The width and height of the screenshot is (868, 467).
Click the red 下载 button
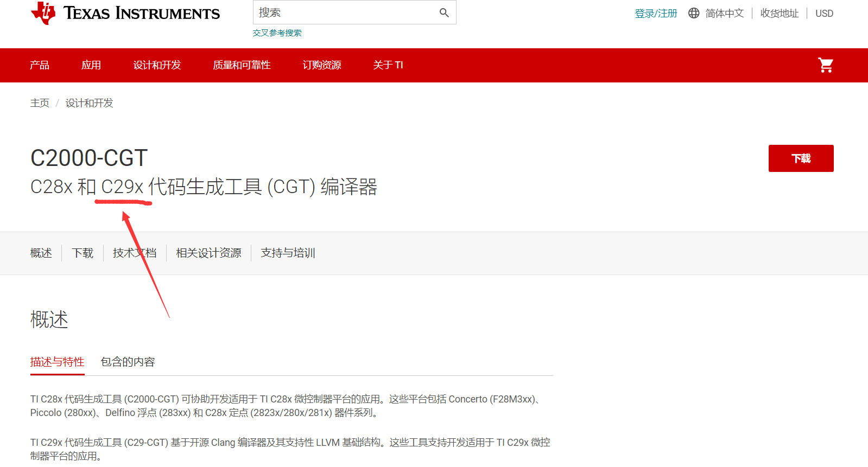point(801,158)
